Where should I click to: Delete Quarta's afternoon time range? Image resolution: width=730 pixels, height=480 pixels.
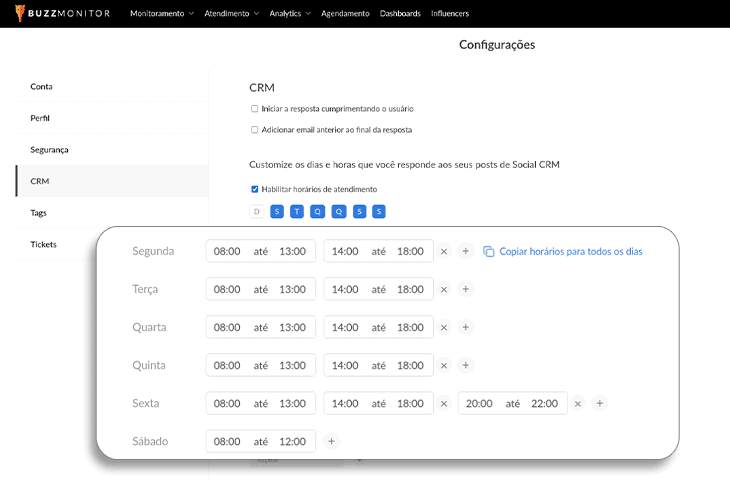pyautogui.click(x=444, y=327)
